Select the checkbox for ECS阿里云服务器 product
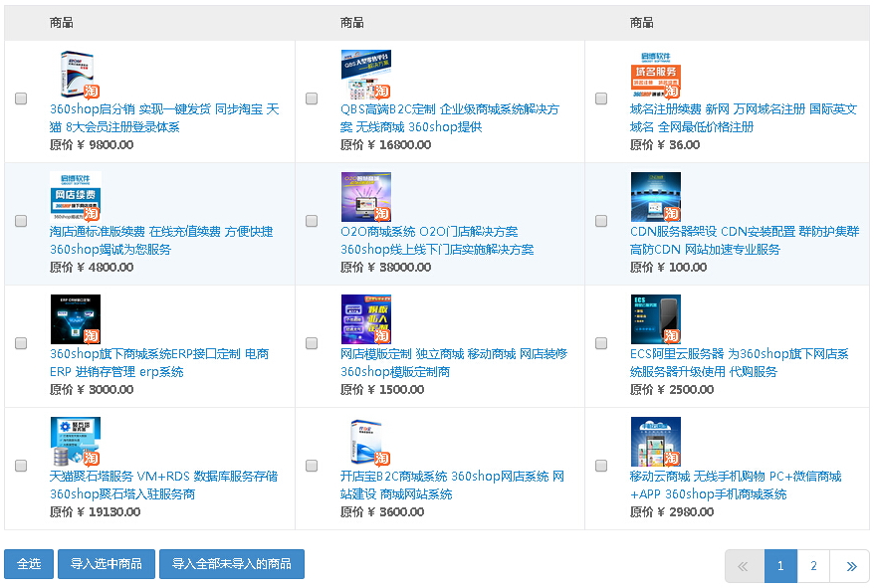874x588 pixels. [601, 343]
